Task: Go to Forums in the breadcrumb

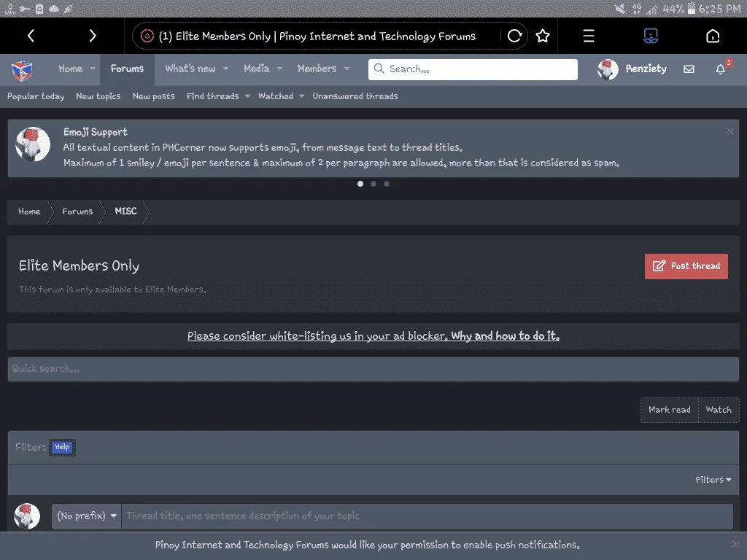Action: (x=77, y=211)
